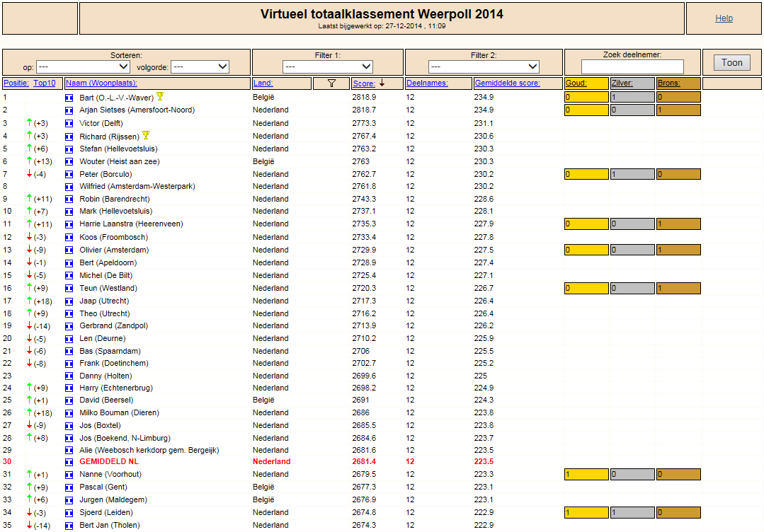Click the trophy icon next to Bart (O.-L.-V.-Waver)
The height and width of the screenshot is (532, 764).
pyautogui.click(x=160, y=96)
